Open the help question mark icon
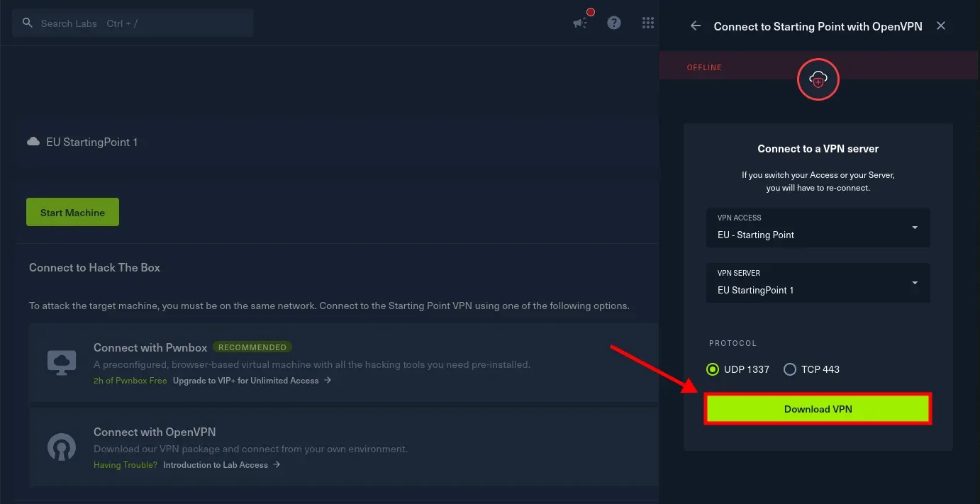This screenshot has height=504, width=980. (614, 23)
